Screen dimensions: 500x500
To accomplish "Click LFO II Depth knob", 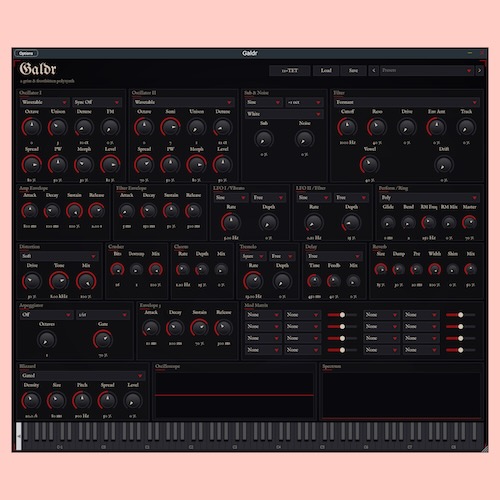I will click(351, 223).
